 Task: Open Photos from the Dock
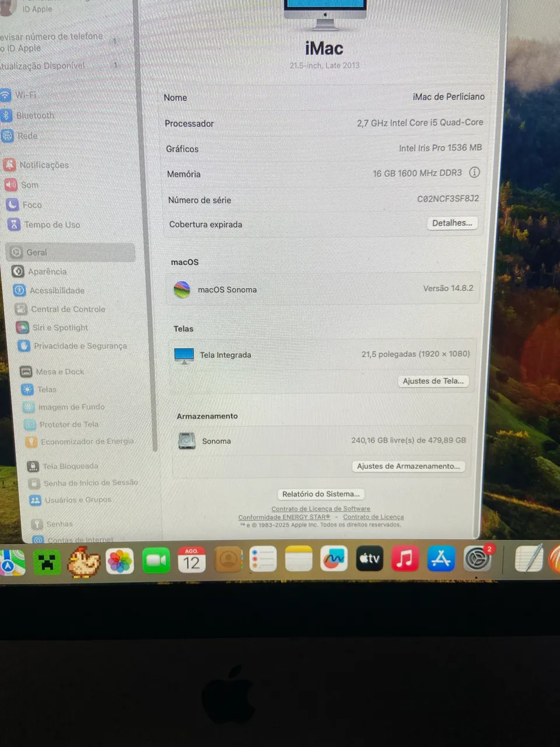coord(120,561)
